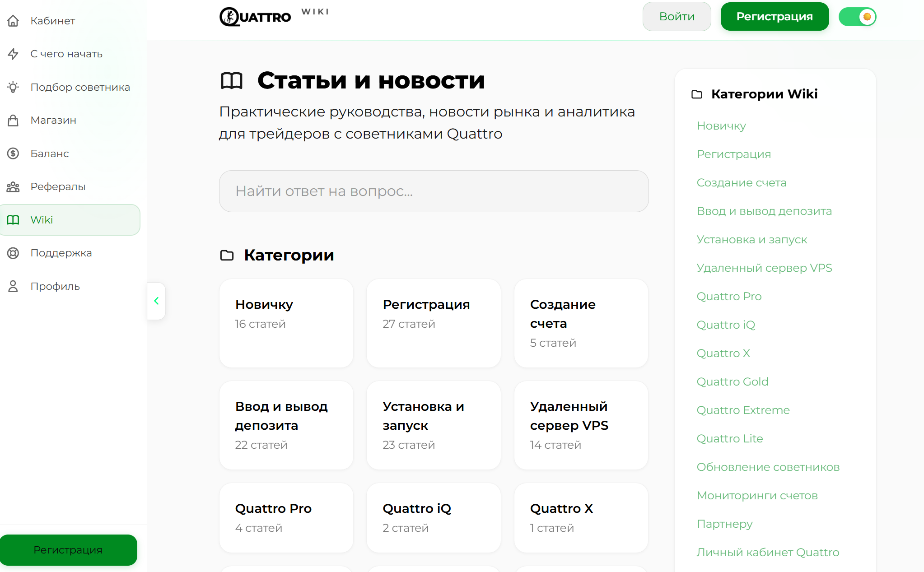Click Quattro Pro link in Категории Wiki
The height and width of the screenshot is (572, 924).
pyautogui.click(x=729, y=297)
